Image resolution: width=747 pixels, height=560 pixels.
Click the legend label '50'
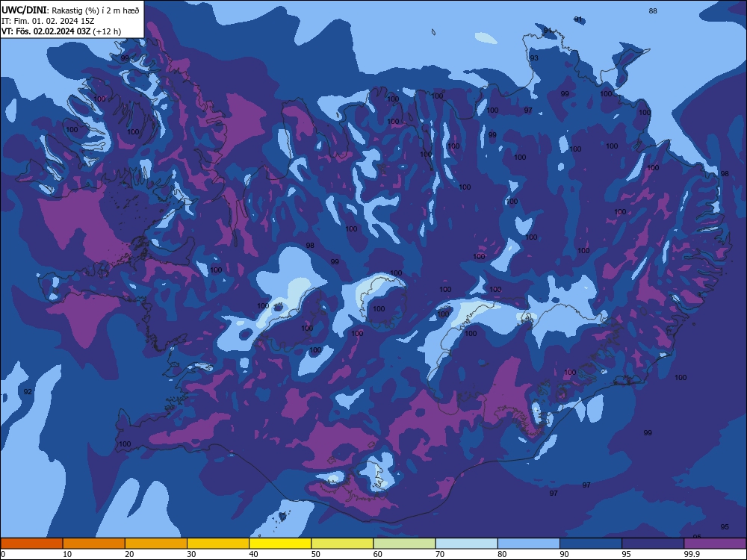pos(316,554)
